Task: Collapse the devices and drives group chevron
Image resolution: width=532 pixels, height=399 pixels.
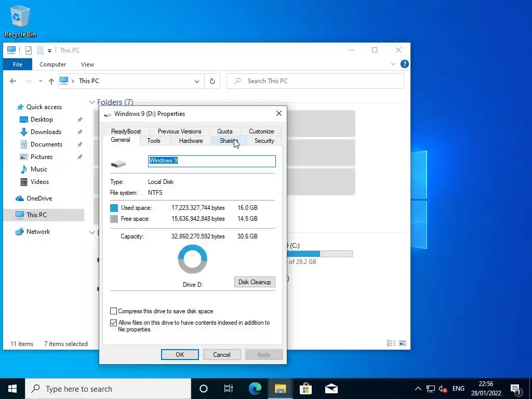Action: 92,232
